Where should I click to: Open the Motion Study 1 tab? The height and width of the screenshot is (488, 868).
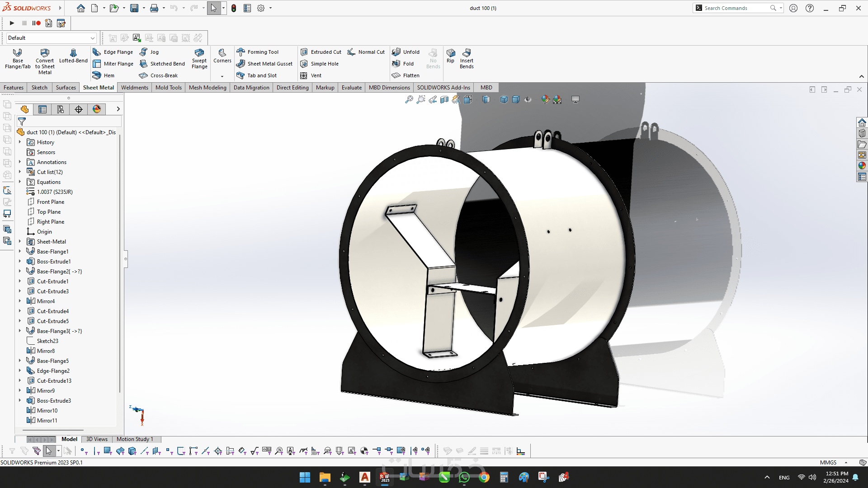point(135,439)
